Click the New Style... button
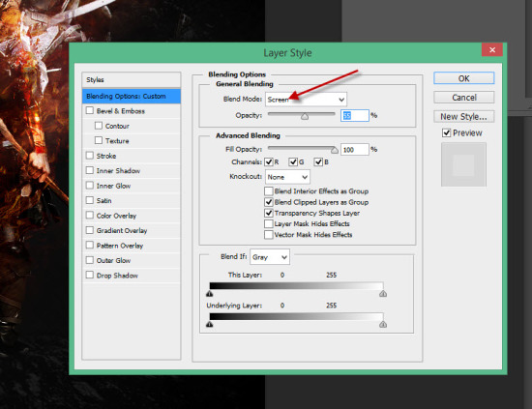The image size is (532, 409). (x=463, y=116)
